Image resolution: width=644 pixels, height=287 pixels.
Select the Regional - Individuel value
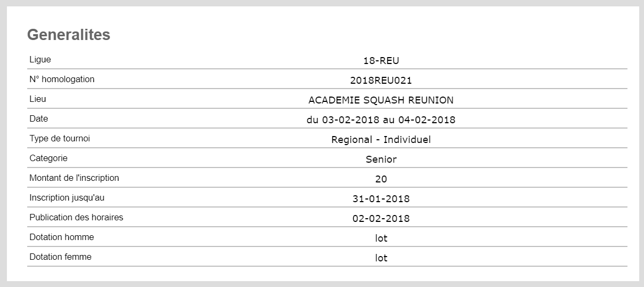click(381, 140)
